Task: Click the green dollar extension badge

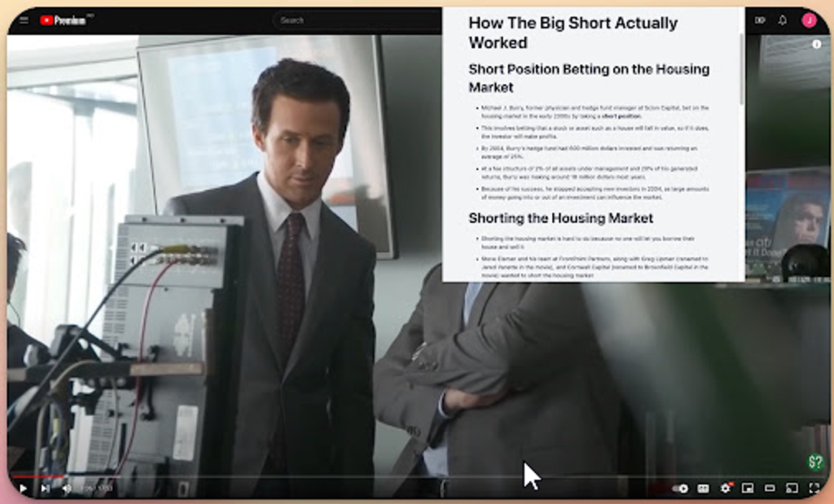Action: [815, 462]
